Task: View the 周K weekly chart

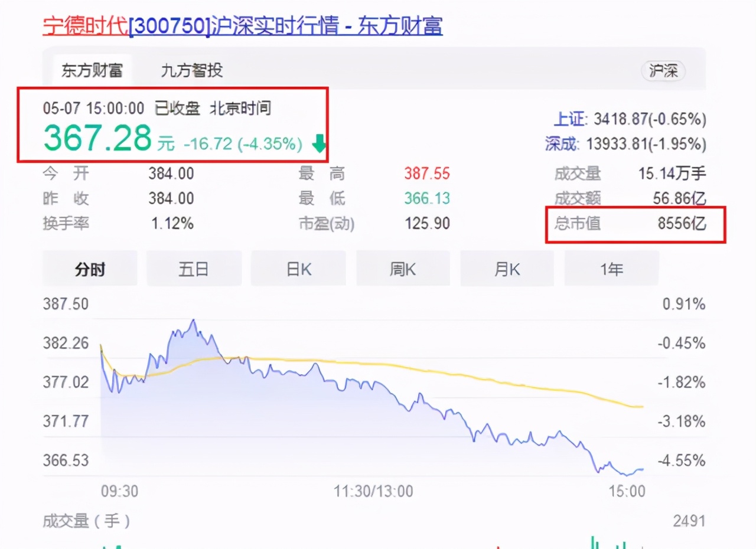Action: pos(403,269)
